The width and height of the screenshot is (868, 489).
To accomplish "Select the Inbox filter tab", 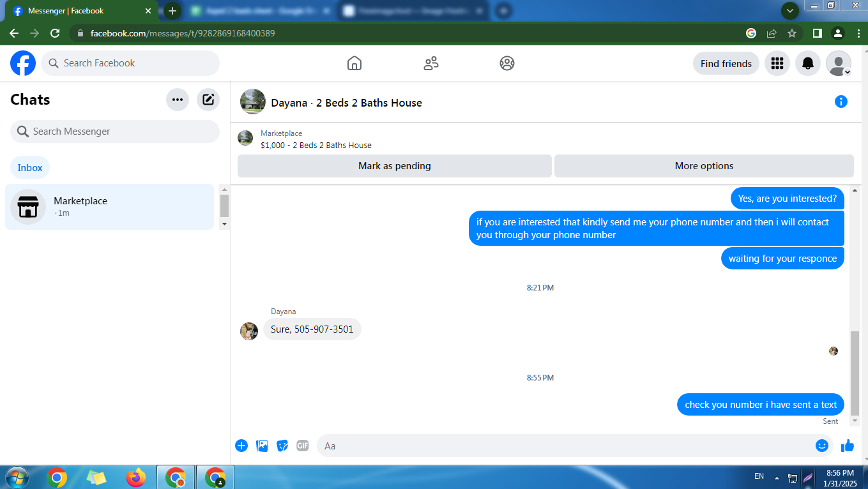I will click(x=30, y=168).
